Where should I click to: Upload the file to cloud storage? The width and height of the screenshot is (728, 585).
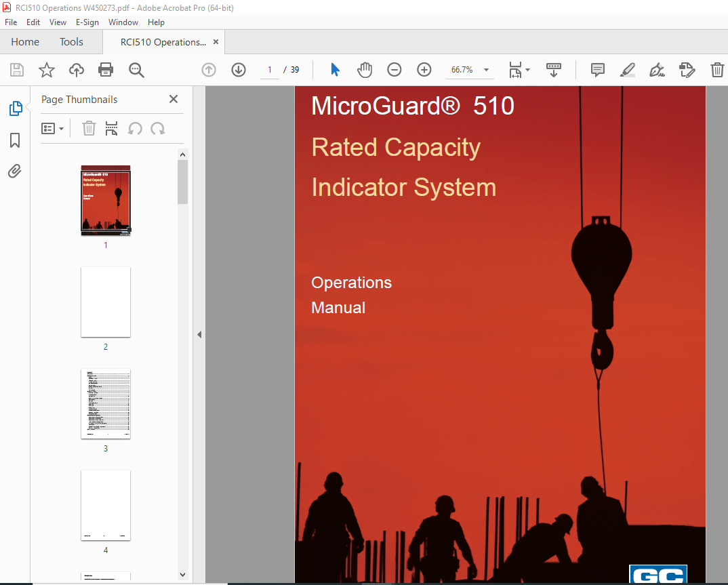(77, 70)
